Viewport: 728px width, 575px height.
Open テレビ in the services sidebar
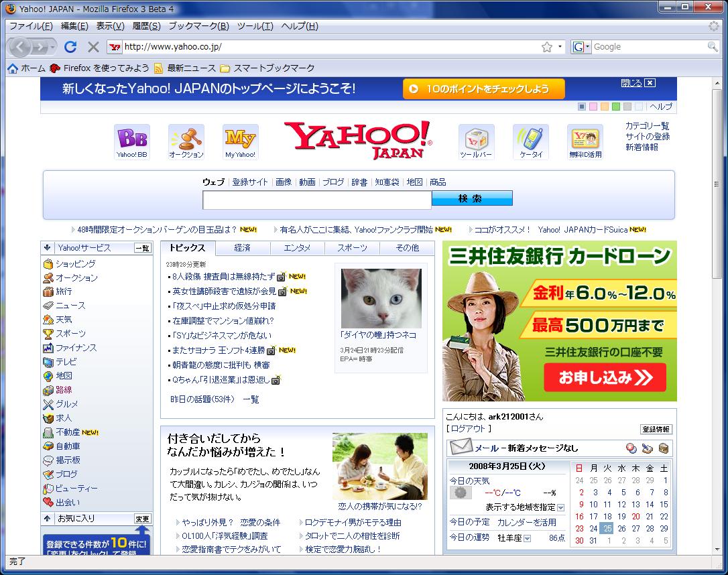point(66,361)
